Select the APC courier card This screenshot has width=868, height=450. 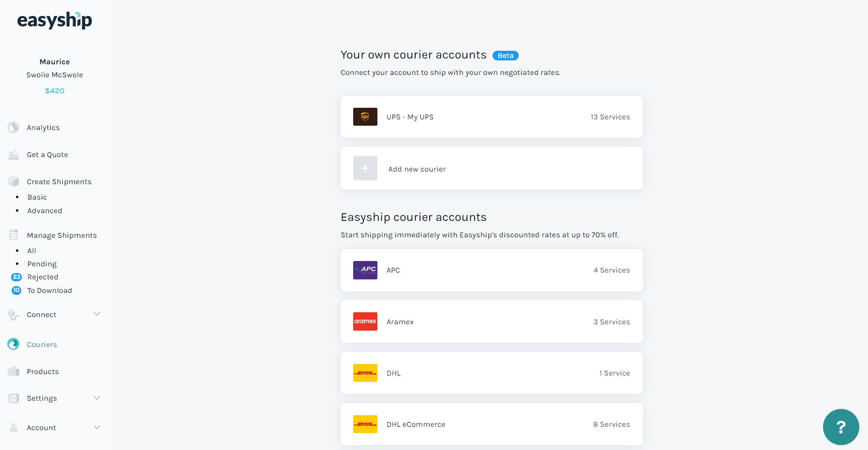point(492,270)
